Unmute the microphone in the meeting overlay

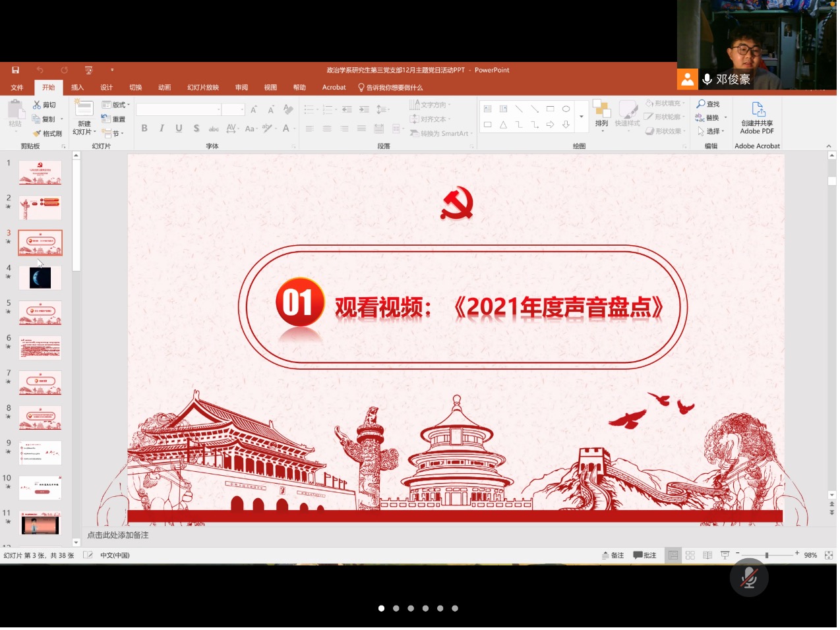[x=749, y=578]
